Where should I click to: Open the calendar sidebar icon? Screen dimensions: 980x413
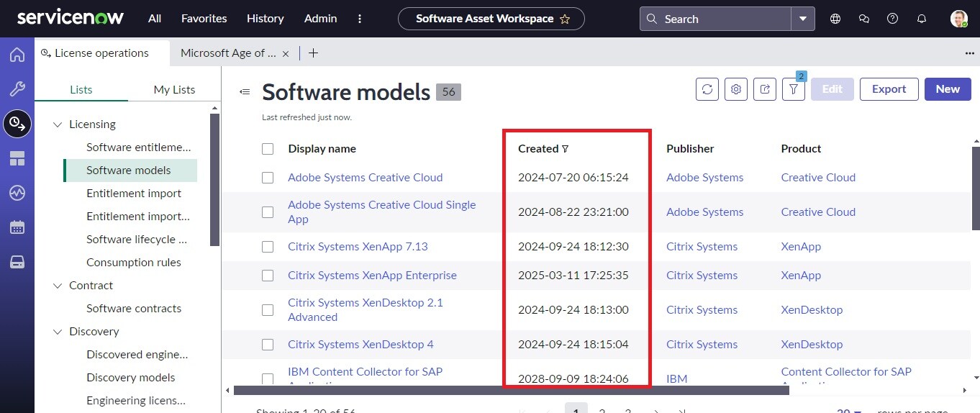[x=17, y=227]
